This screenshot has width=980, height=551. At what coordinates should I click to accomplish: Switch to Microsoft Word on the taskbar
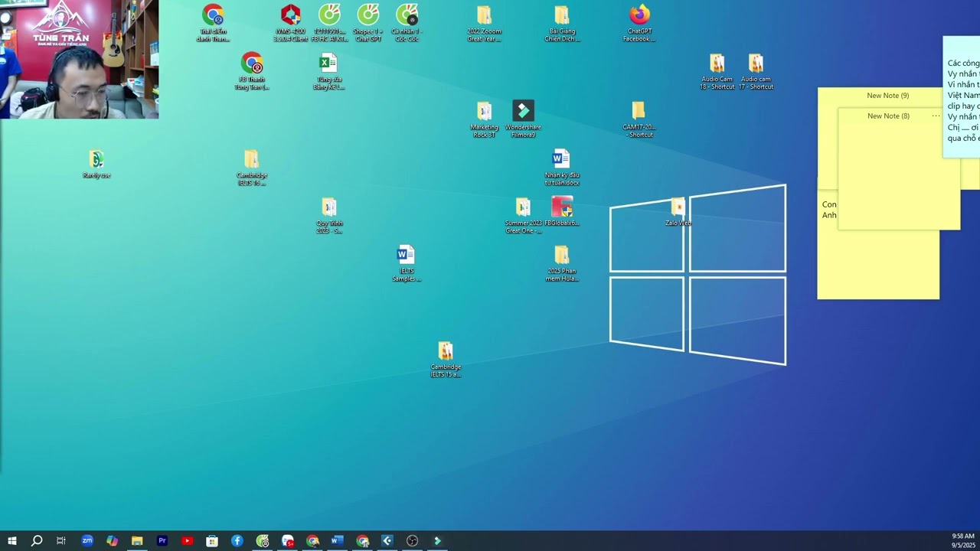point(336,541)
